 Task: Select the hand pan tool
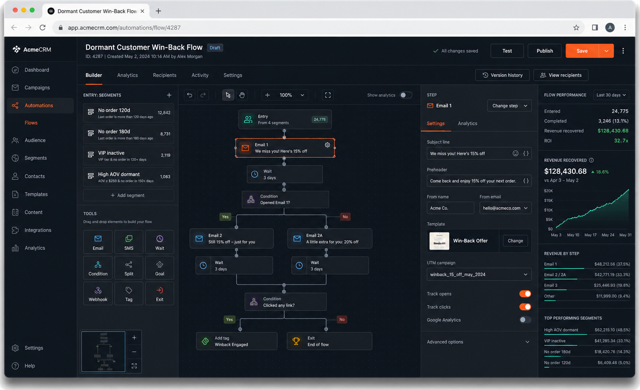[x=242, y=95]
